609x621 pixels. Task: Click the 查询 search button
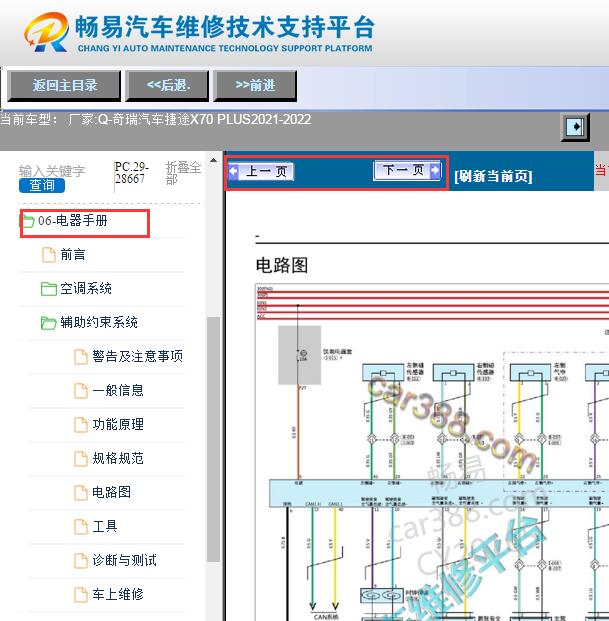(42, 185)
